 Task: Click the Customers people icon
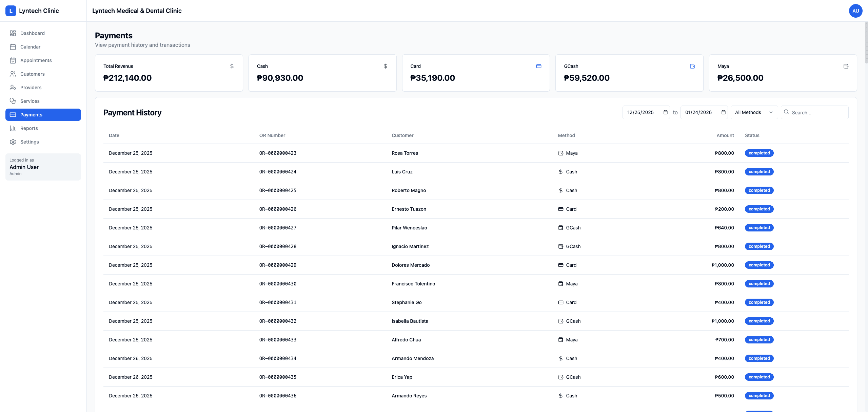click(13, 74)
